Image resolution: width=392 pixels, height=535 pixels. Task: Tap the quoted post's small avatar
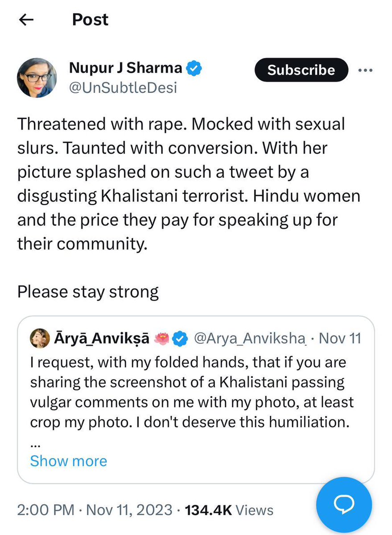40,340
